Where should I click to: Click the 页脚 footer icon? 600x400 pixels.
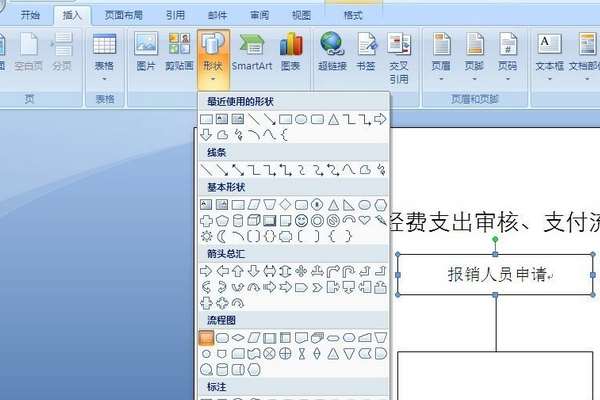[474, 44]
